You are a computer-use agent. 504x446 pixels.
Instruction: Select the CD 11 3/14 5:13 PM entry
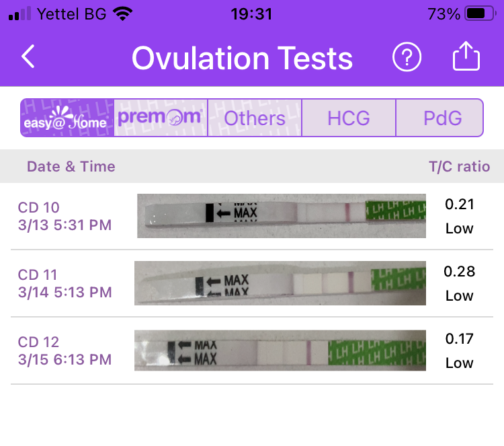pyautogui.click(x=65, y=283)
